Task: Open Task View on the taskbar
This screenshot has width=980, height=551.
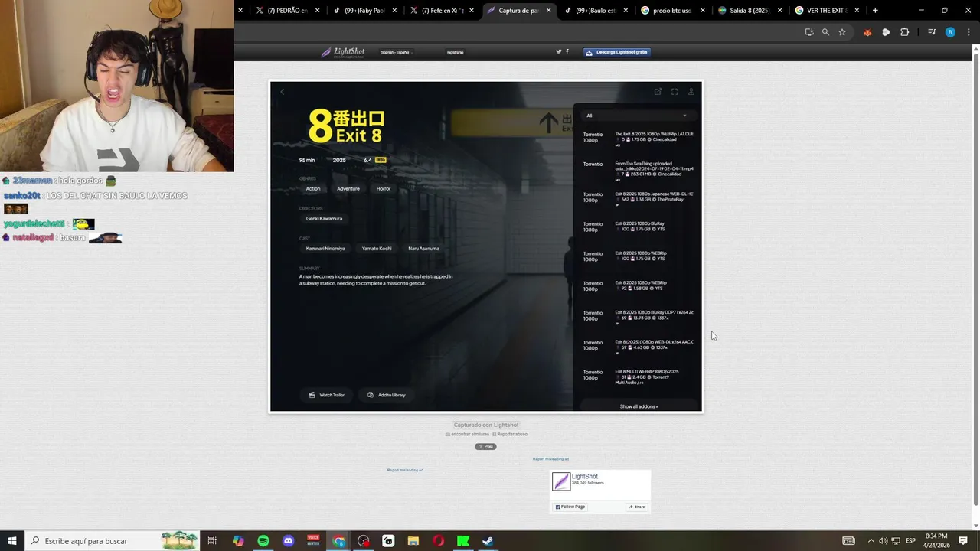Action: click(212, 541)
